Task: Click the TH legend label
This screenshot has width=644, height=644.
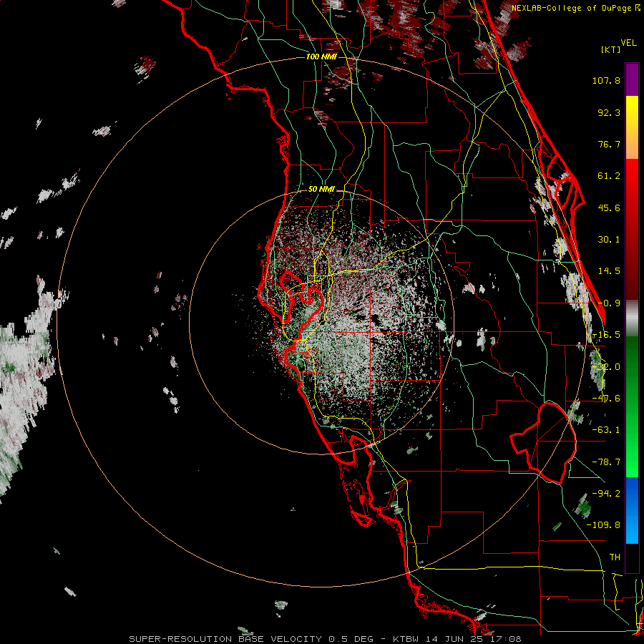Action: coord(615,557)
